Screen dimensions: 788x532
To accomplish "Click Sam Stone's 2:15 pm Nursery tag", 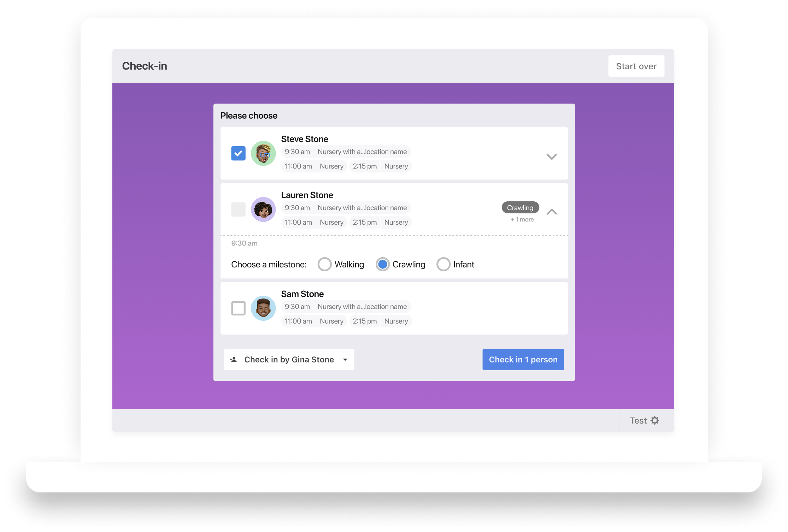I will (x=381, y=321).
